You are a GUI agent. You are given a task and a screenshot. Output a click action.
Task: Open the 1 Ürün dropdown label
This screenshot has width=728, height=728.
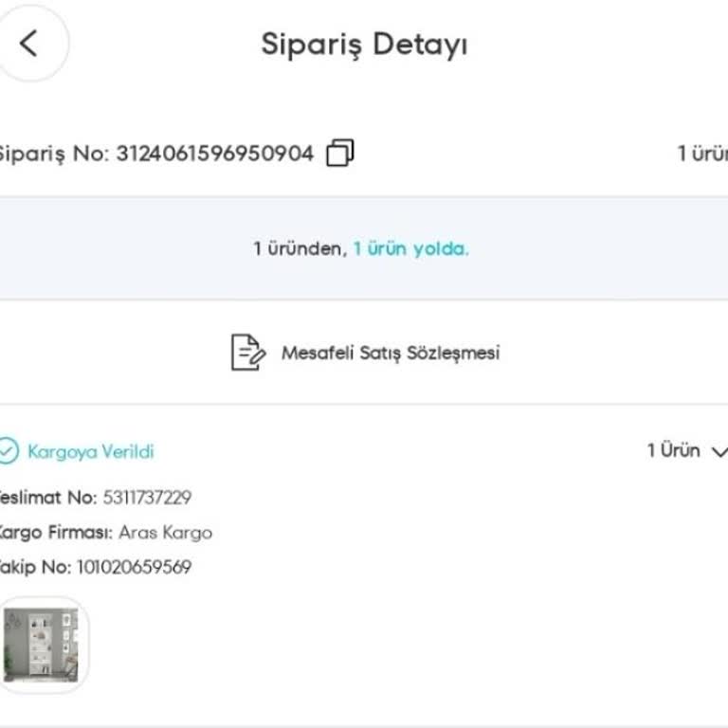[673, 450]
